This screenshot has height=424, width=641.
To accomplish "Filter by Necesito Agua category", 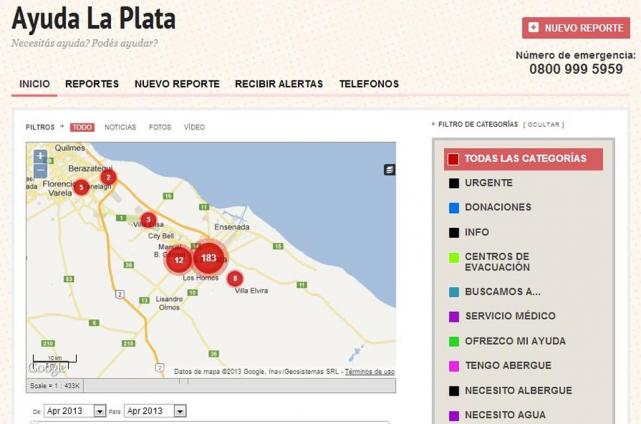I will [505, 415].
